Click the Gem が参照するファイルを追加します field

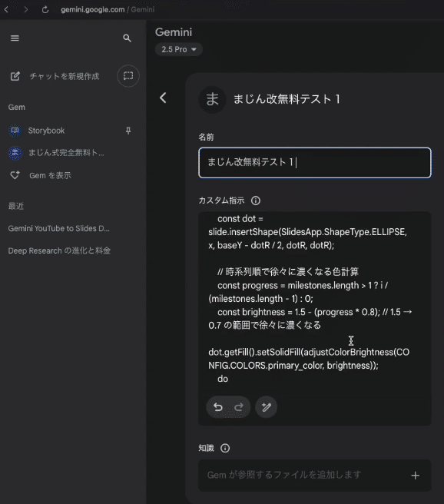point(315,476)
